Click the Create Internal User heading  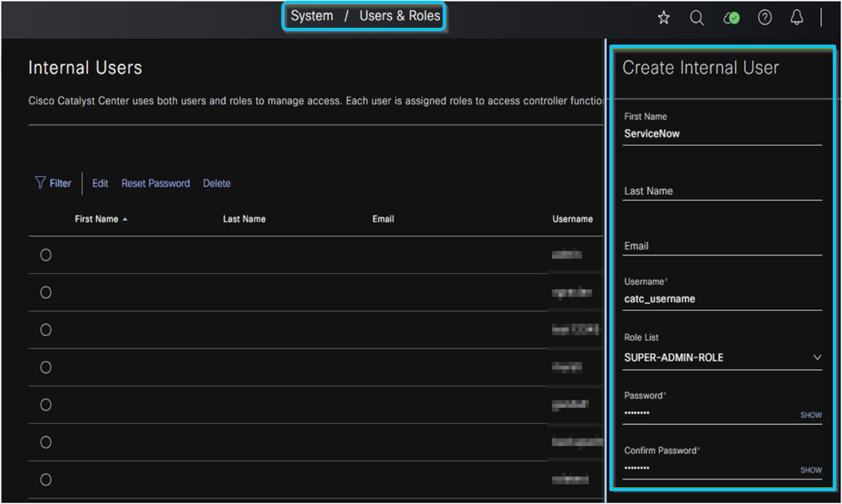(700, 67)
